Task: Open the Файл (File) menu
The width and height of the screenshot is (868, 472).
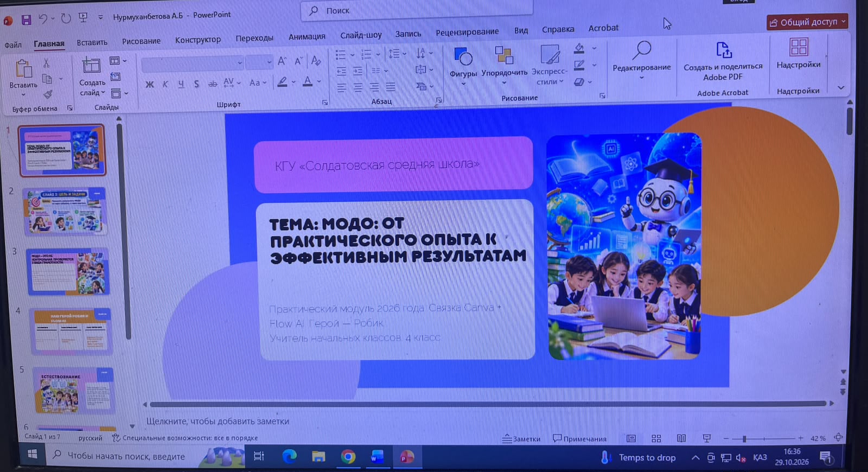Action: coord(13,45)
